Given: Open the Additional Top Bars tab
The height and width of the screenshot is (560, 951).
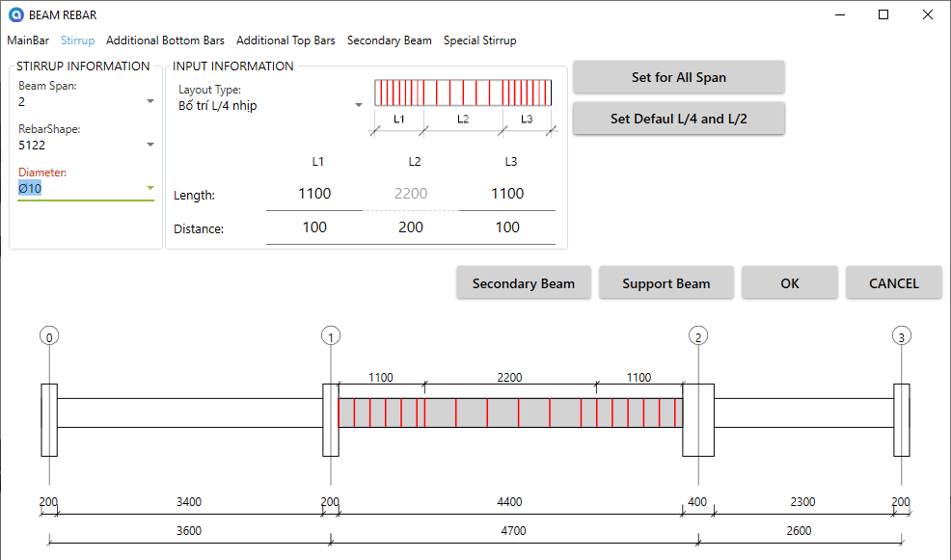Looking at the screenshot, I should click(285, 40).
